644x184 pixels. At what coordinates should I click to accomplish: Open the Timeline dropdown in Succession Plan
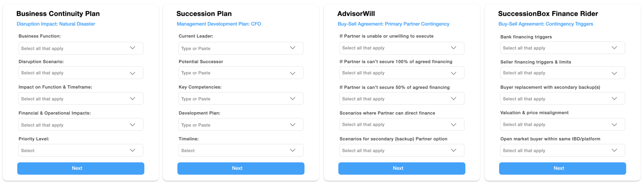point(241,150)
